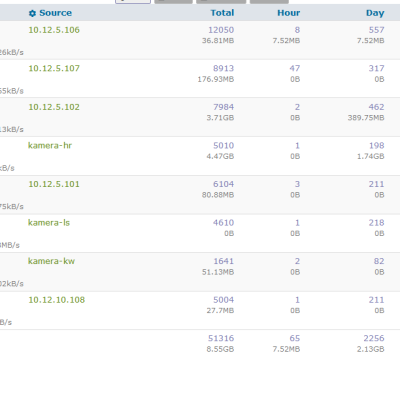Viewport: 400px width, 400px height.
Task: Open source 10.12.10.108
Action: coord(57,300)
